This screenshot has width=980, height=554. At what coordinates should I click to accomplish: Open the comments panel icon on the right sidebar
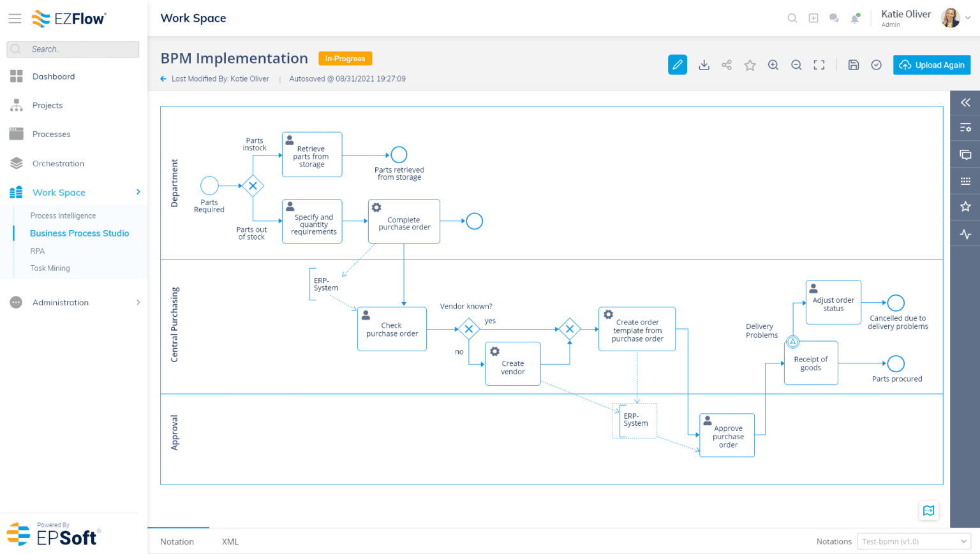(x=965, y=154)
